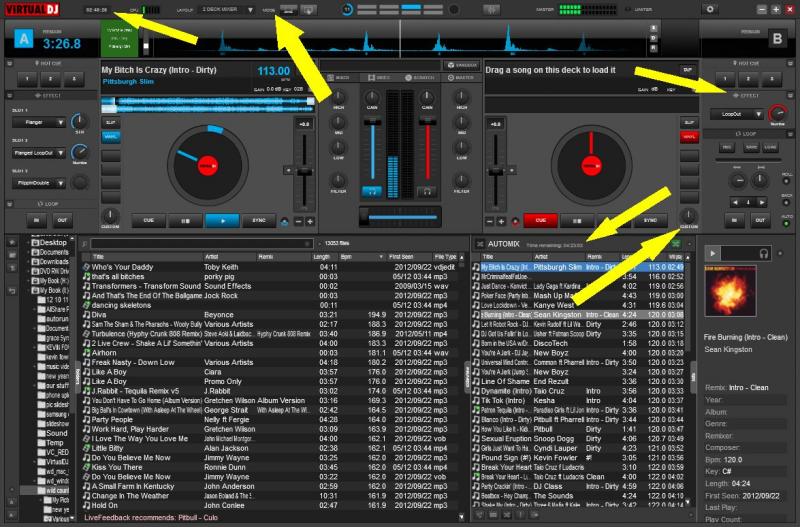Click the red CUE button on deck B
800x527 pixels.
coord(540,221)
